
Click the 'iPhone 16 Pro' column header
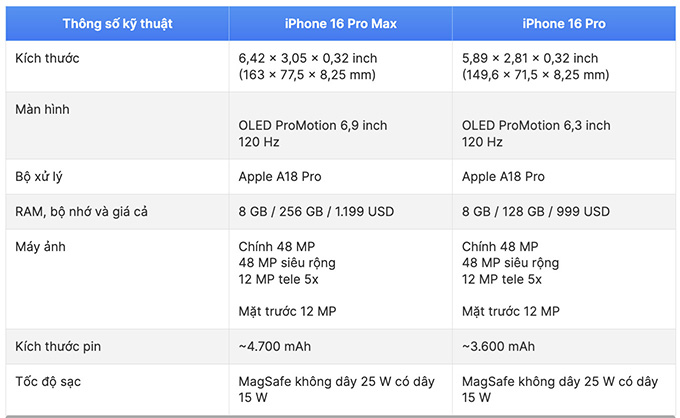564,23
